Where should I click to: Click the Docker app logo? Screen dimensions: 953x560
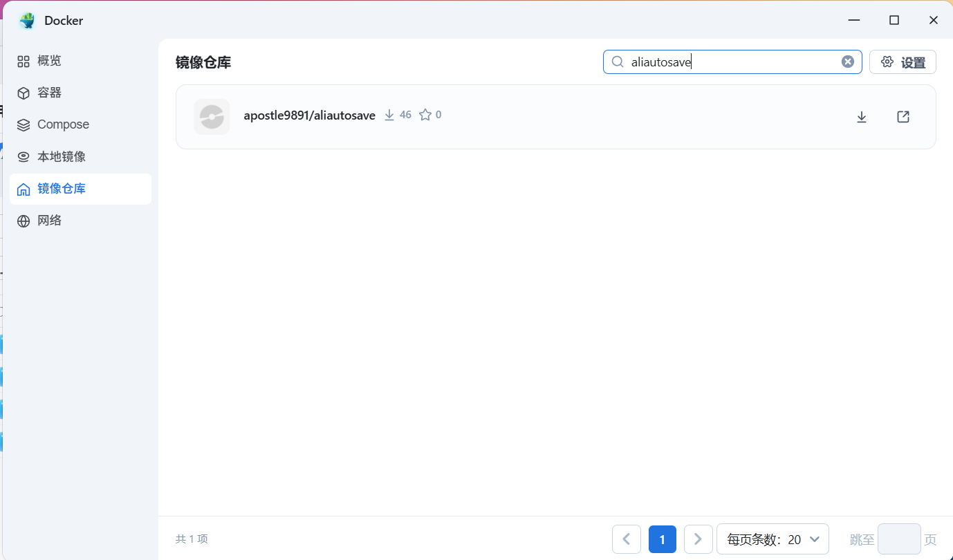tap(28, 21)
